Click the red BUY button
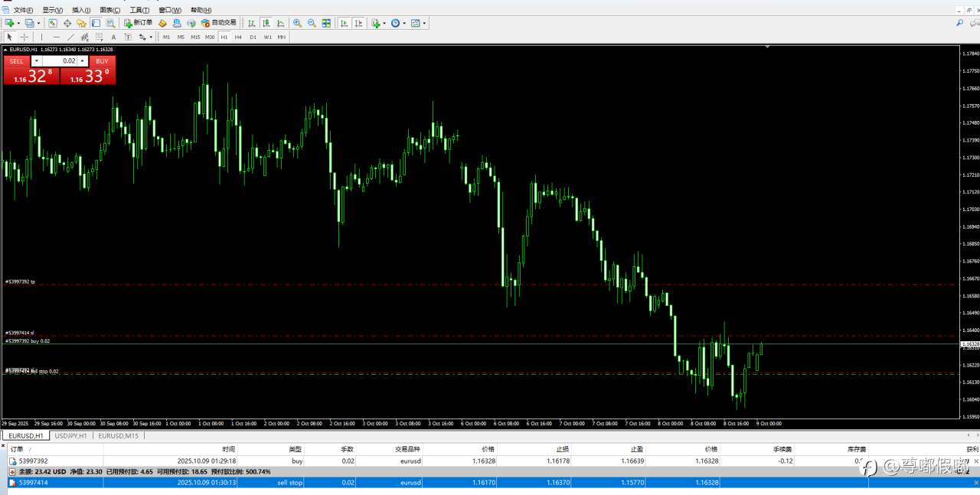The image size is (980, 495). tap(102, 61)
